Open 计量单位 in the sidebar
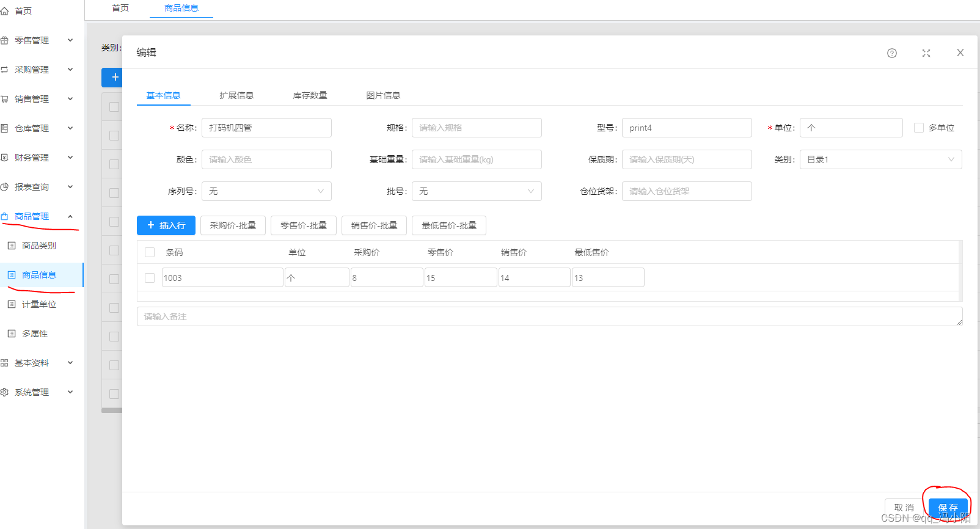The image size is (980, 529). [x=39, y=304]
